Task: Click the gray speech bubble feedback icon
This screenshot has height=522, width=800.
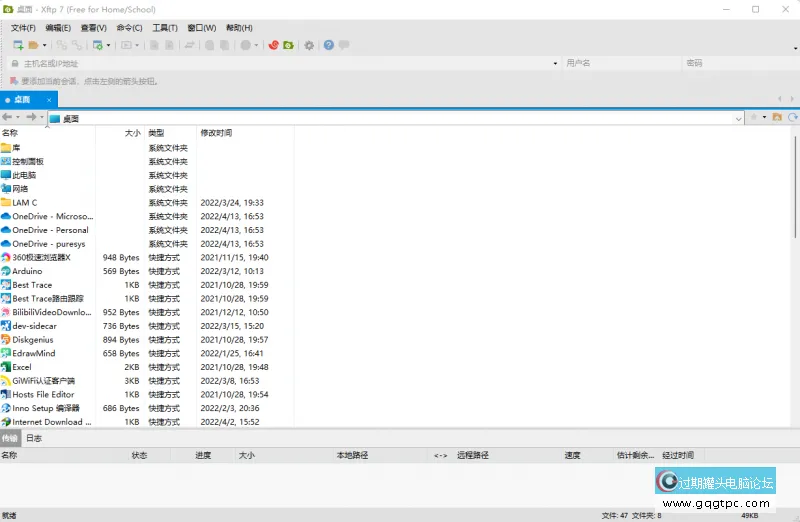Action: (x=344, y=45)
